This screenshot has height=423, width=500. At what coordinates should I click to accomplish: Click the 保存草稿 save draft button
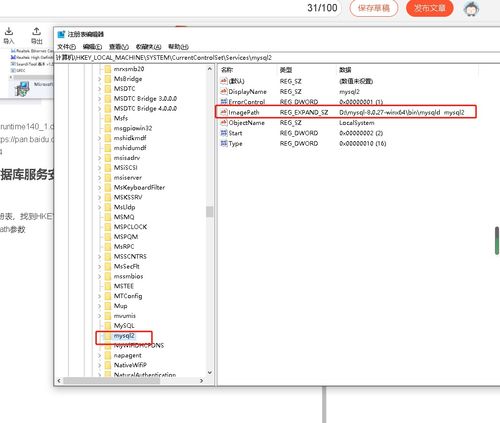pos(374,8)
